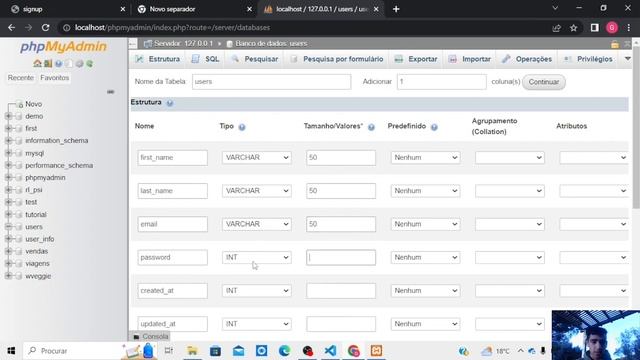Image resolution: width=640 pixels, height=360 pixels.
Task: Open the Exportar tab
Action: pyautogui.click(x=416, y=59)
